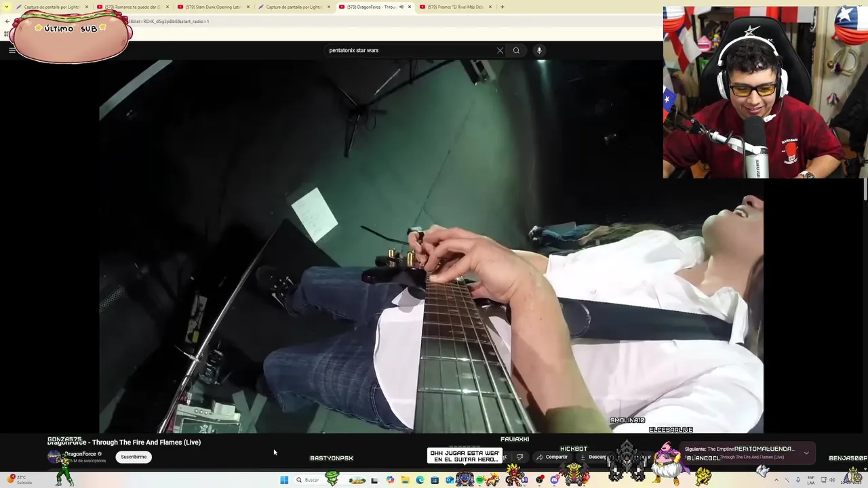Open Discord from the taskbar
The height and width of the screenshot is (488, 868).
click(x=555, y=480)
